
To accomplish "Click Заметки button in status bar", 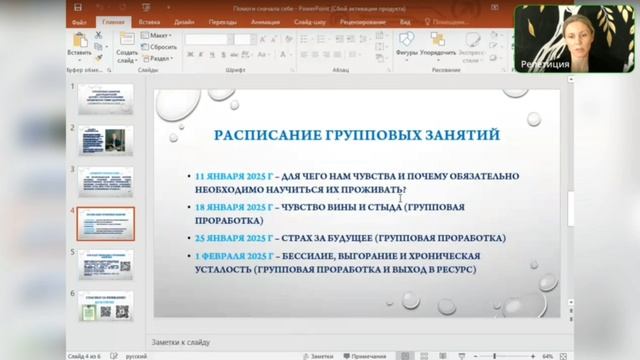I will pyautogui.click(x=318, y=356).
